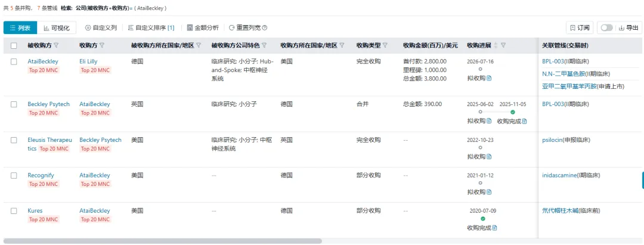Click 总金额: 390.00 amount cell
Image resolution: width=644 pixels, height=245 pixels.
[423, 104]
